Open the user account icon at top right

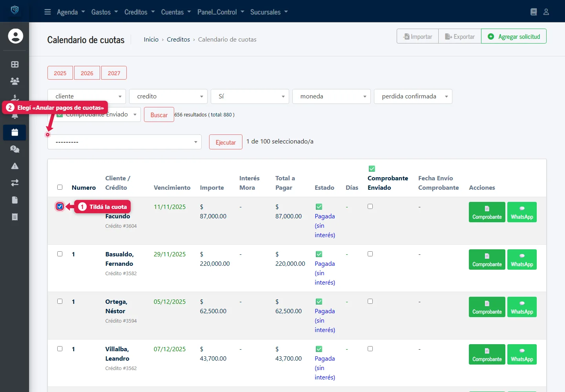pos(546,12)
